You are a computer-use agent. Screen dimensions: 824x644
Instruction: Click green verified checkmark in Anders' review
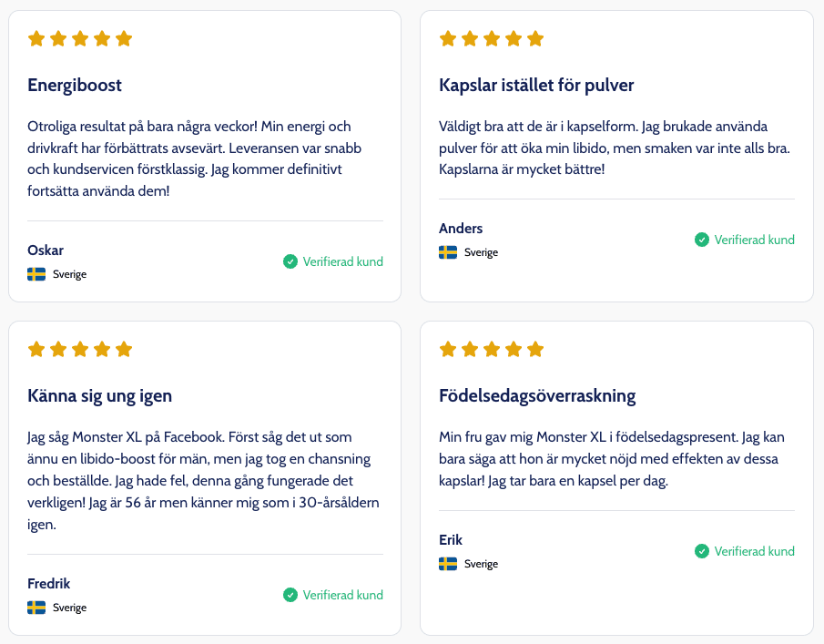pos(702,240)
